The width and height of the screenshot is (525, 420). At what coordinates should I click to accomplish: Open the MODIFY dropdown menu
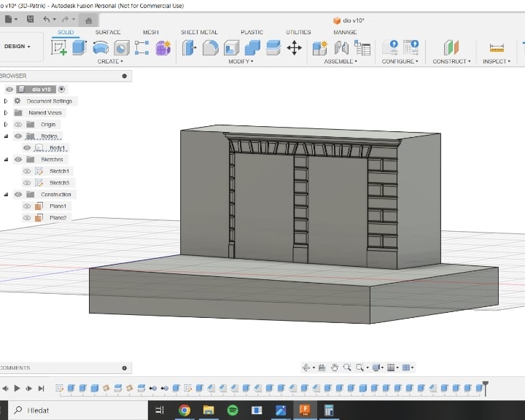pos(241,61)
